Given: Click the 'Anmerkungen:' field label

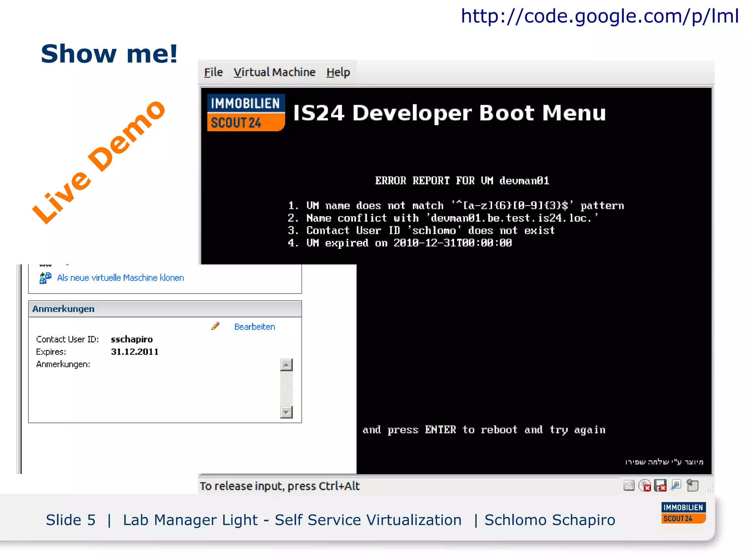Looking at the screenshot, I should [63, 364].
